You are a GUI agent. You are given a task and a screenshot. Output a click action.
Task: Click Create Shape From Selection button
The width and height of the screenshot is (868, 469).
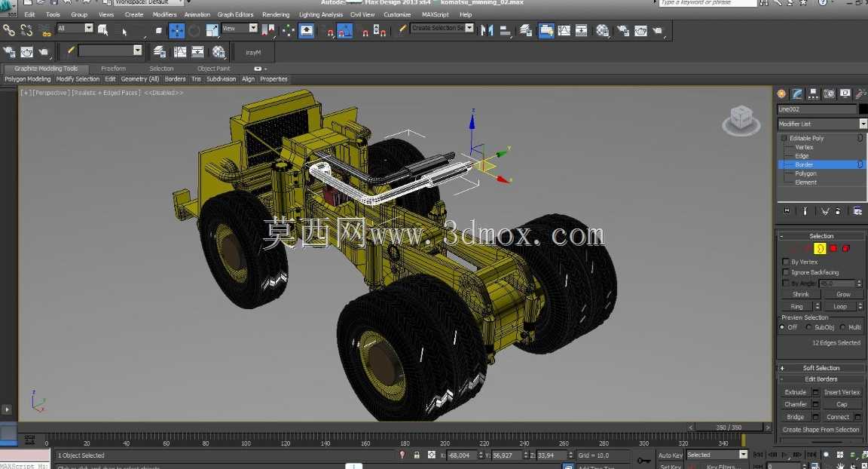point(821,430)
